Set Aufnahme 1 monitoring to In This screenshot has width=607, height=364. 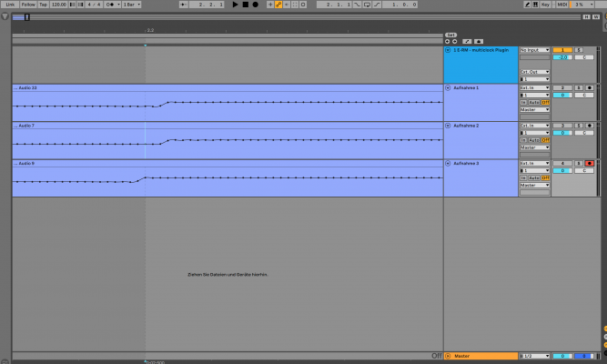pyautogui.click(x=523, y=102)
